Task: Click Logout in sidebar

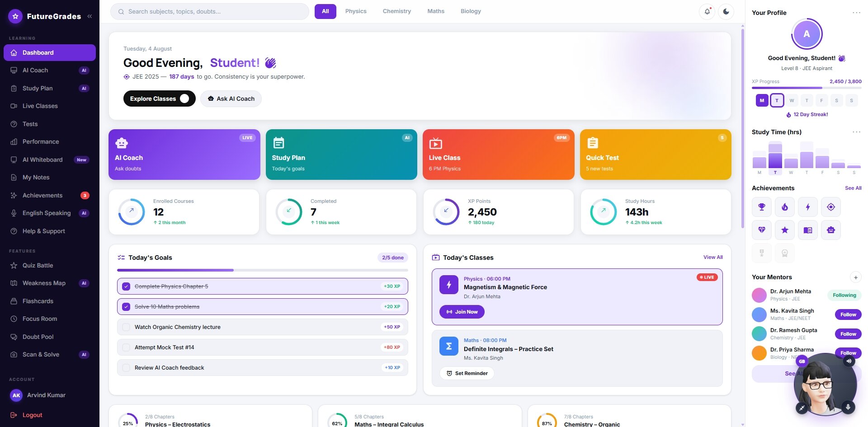Action: pyautogui.click(x=50, y=415)
